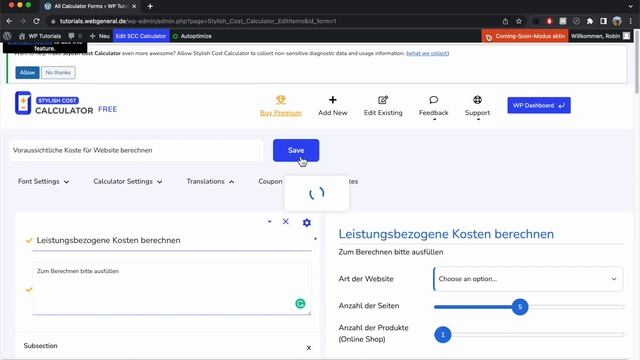This screenshot has height=360, width=640.
Task: Click the Add New plus icon
Action: coord(333,100)
